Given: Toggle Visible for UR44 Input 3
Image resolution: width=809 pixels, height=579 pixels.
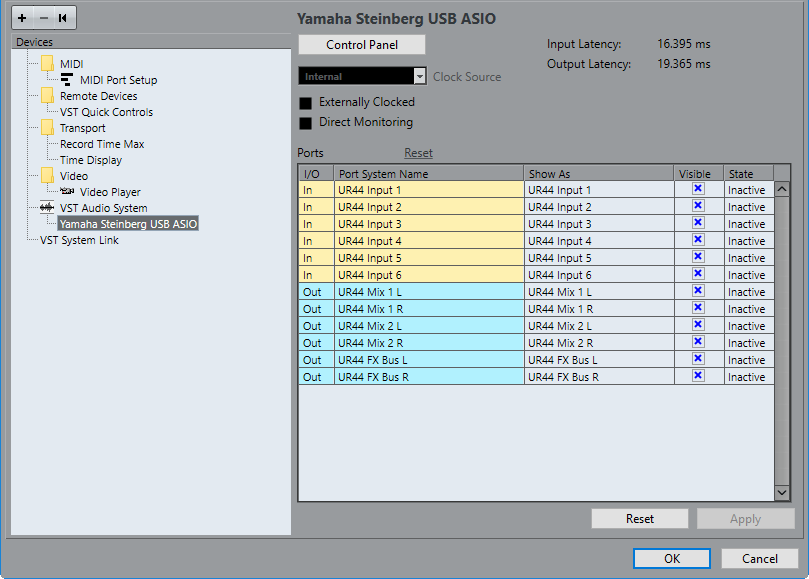Looking at the screenshot, I should 698,223.
